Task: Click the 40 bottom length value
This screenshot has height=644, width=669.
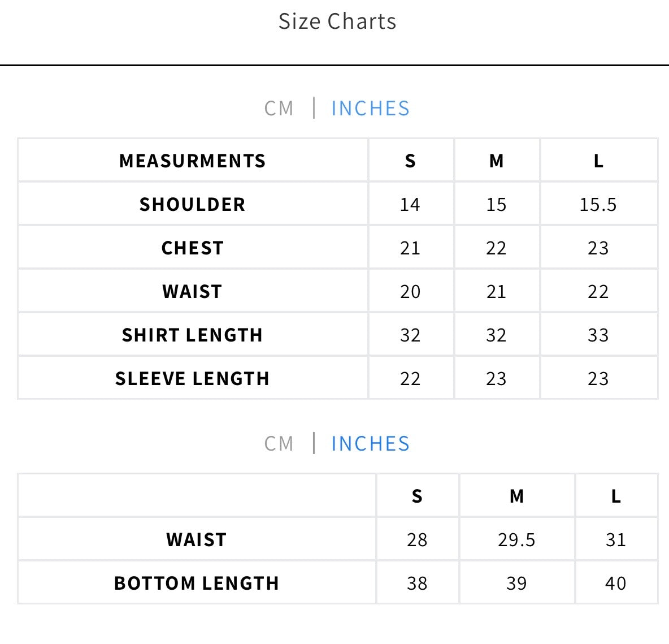Action: 616,584
